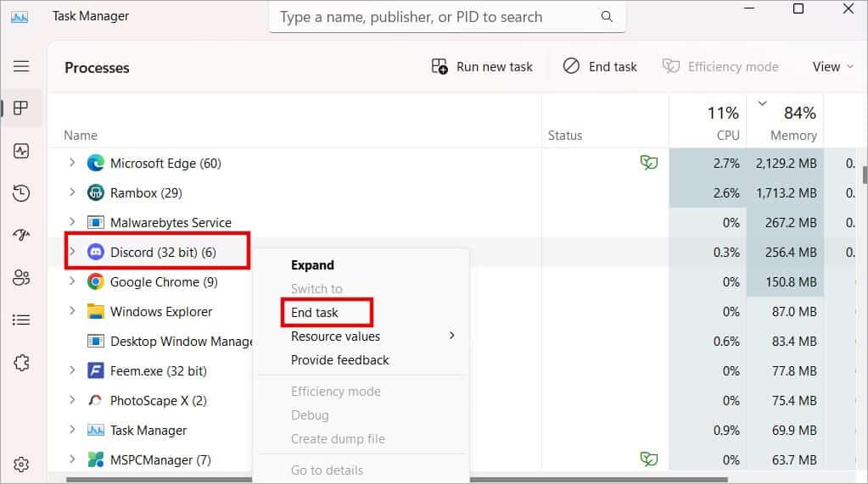
Task: Open the View dropdown menu
Action: coord(832,67)
